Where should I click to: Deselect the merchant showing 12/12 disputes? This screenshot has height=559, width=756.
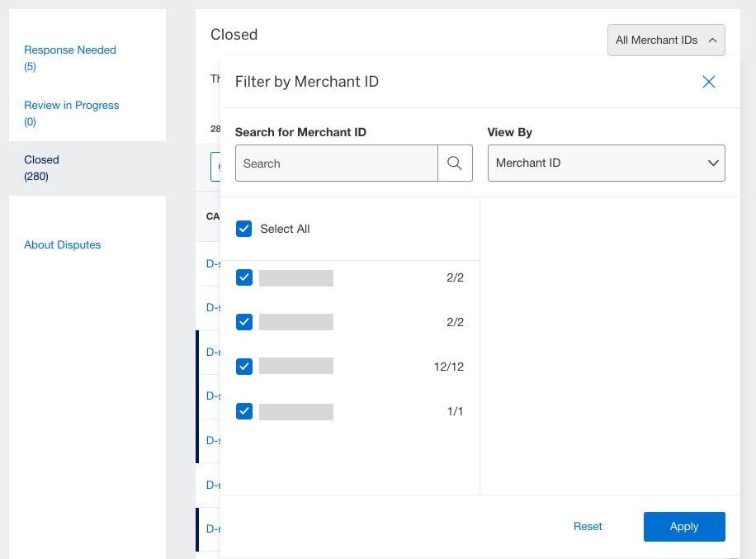tap(243, 366)
